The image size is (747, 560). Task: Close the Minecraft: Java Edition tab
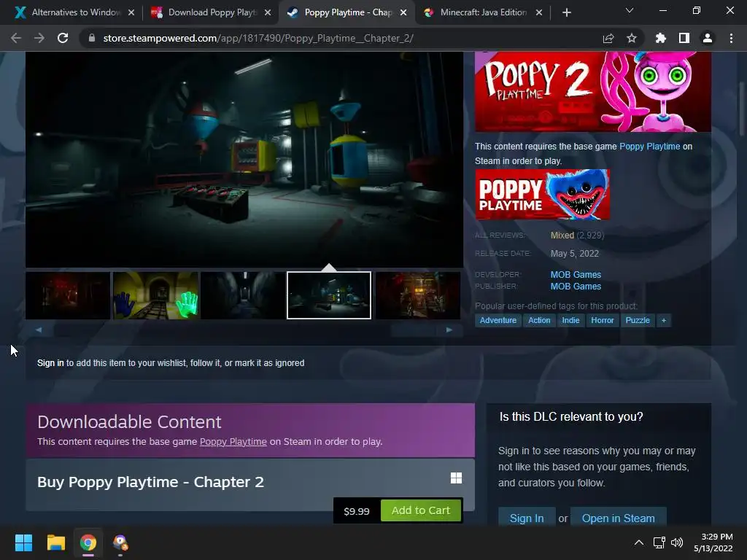click(539, 12)
